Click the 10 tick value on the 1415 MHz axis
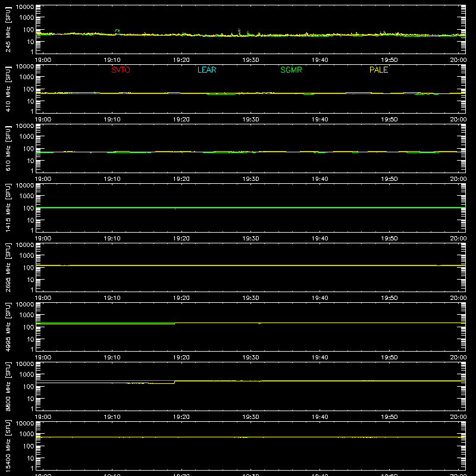476x476 pixels. pyautogui.click(x=30, y=220)
